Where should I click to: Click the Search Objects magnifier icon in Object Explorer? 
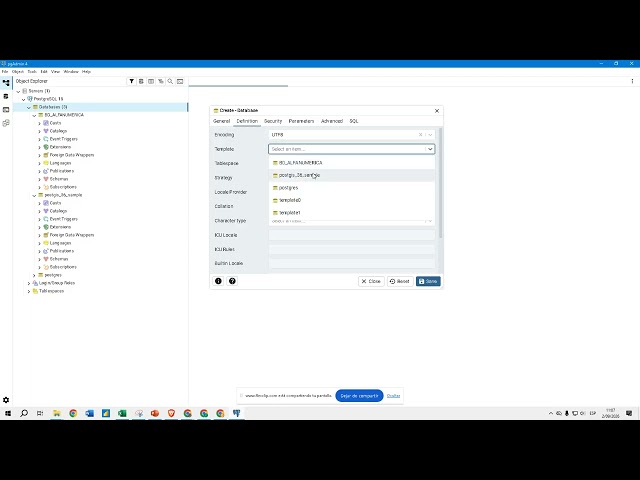click(x=170, y=81)
